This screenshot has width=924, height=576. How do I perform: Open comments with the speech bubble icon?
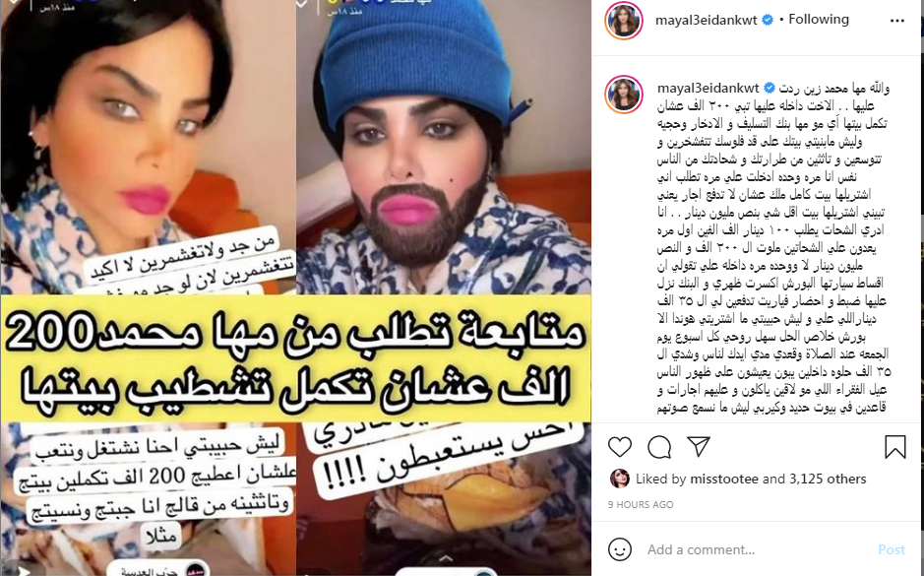[x=659, y=447]
